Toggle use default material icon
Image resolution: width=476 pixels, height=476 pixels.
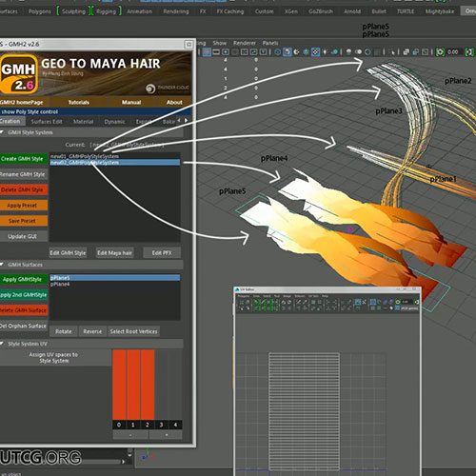point(296,51)
